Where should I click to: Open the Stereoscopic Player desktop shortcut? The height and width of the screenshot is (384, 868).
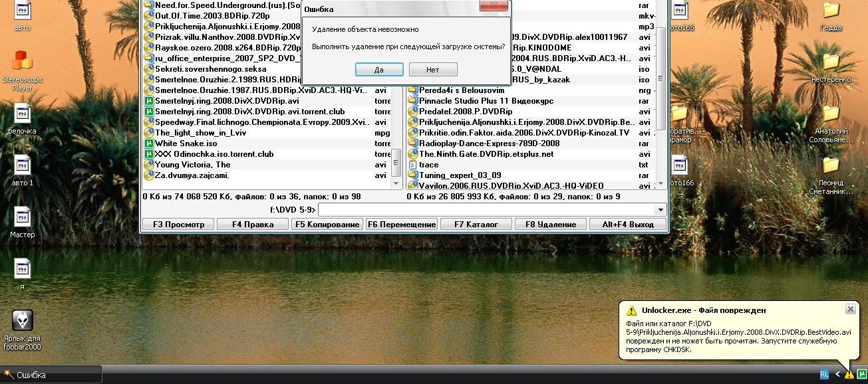click(x=23, y=61)
